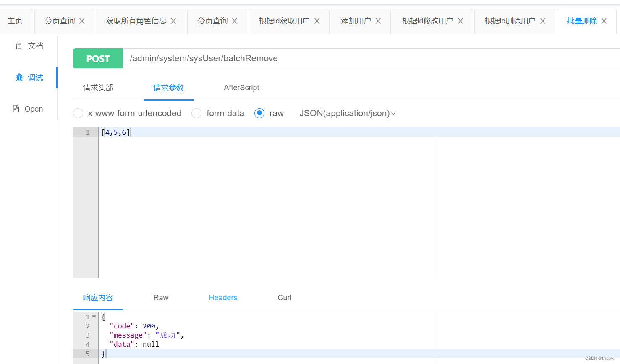Select the form-data radio button
The width and height of the screenshot is (620, 364).
point(196,113)
